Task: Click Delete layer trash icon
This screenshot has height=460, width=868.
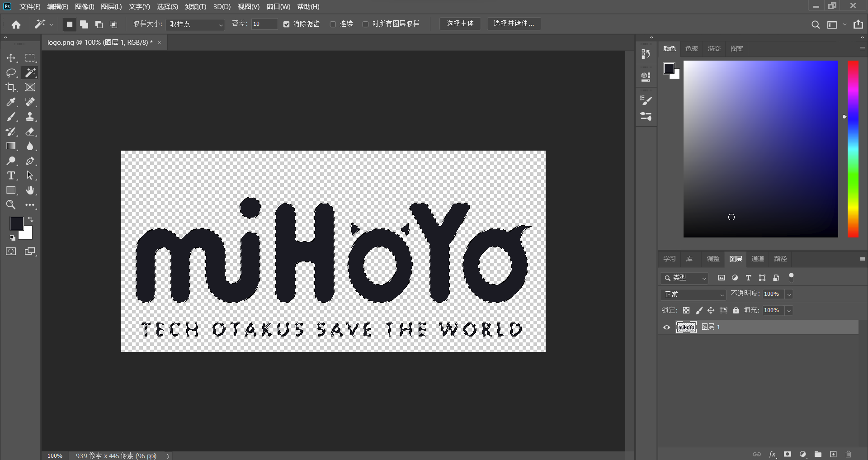Action: [x=848, y=454]
